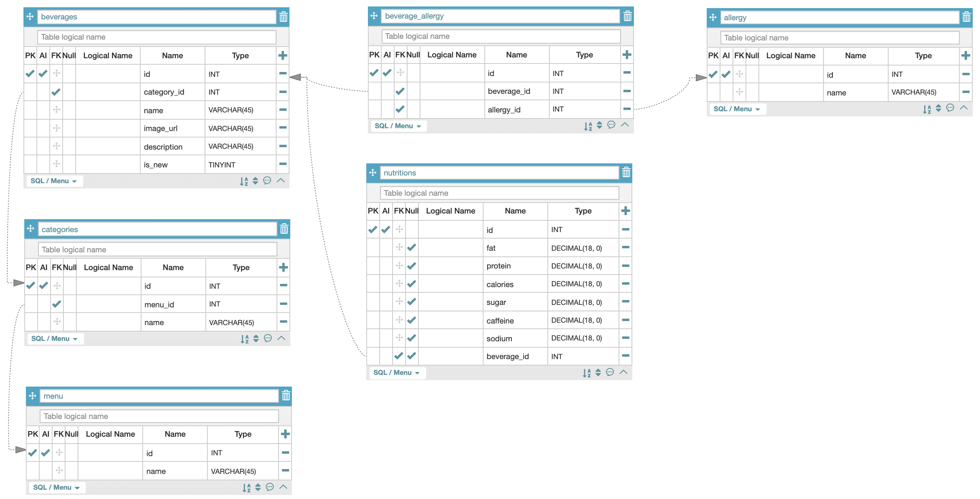Open comment icon in beverage_allergy footer
Image resolution: width=980 pixels, height=499 pixels.
(611, 125)
